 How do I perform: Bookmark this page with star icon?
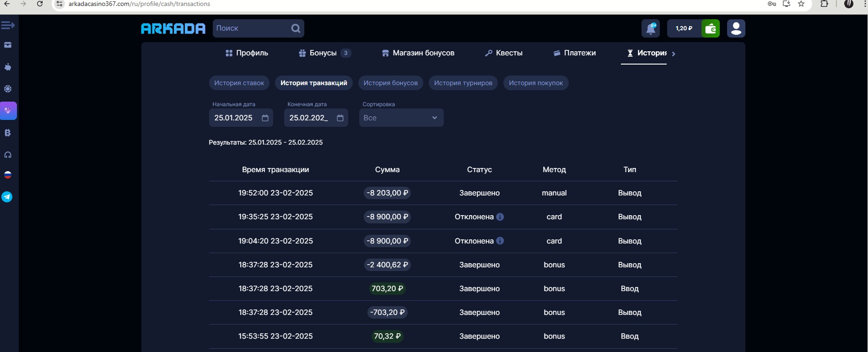pos(801,4)
